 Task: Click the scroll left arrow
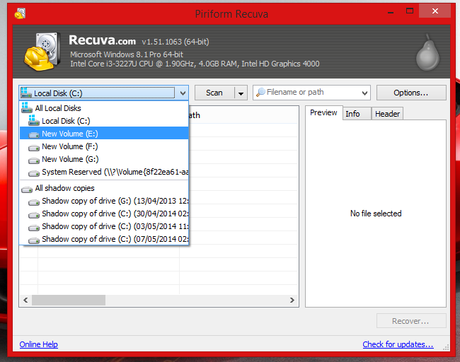pos(26,300)
